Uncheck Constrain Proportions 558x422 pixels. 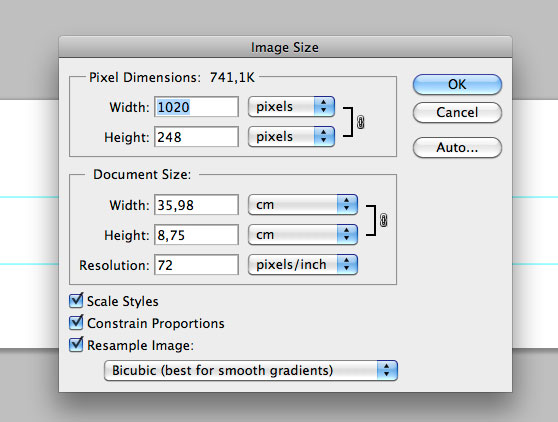coord(76,322)
